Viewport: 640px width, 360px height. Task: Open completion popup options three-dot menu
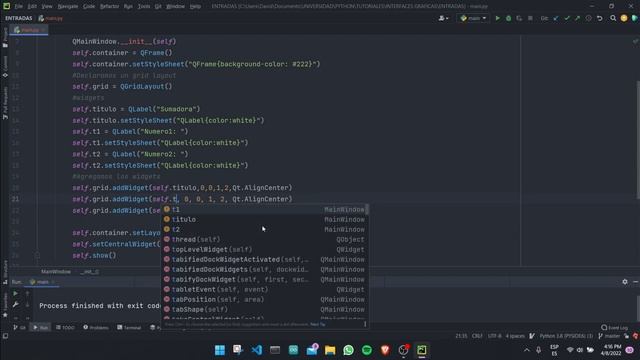pyautogui.click(x=365, y=324)
